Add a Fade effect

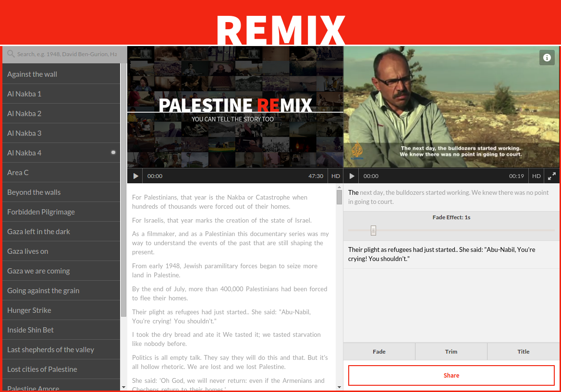coord(379,352)
